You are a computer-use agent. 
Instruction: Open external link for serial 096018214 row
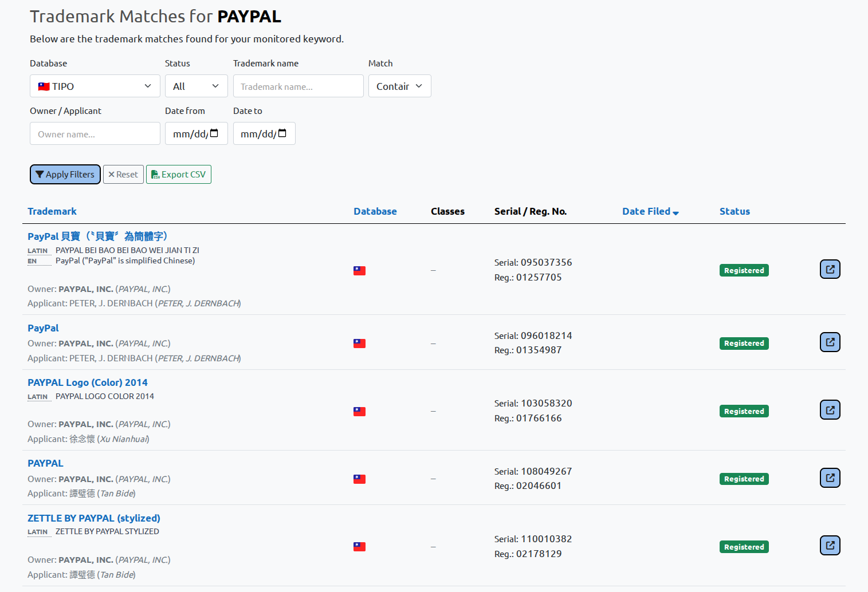point(830,342)
